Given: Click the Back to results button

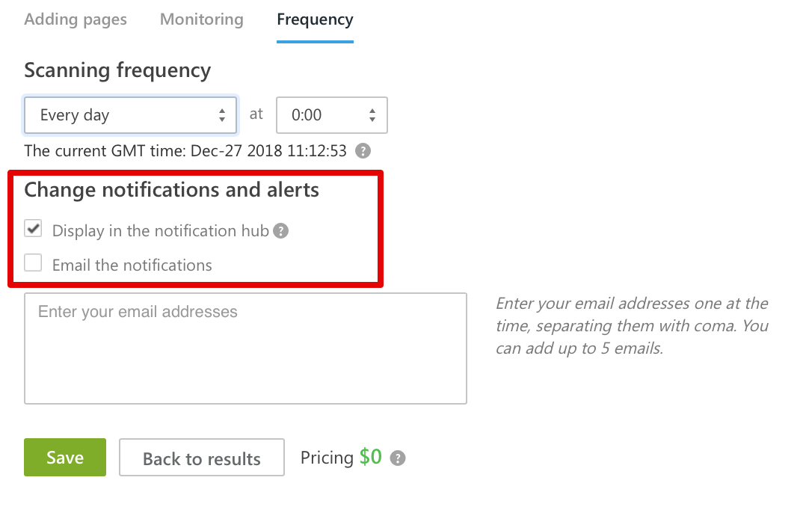Looking at the screenshot, I should coord(202,458).
